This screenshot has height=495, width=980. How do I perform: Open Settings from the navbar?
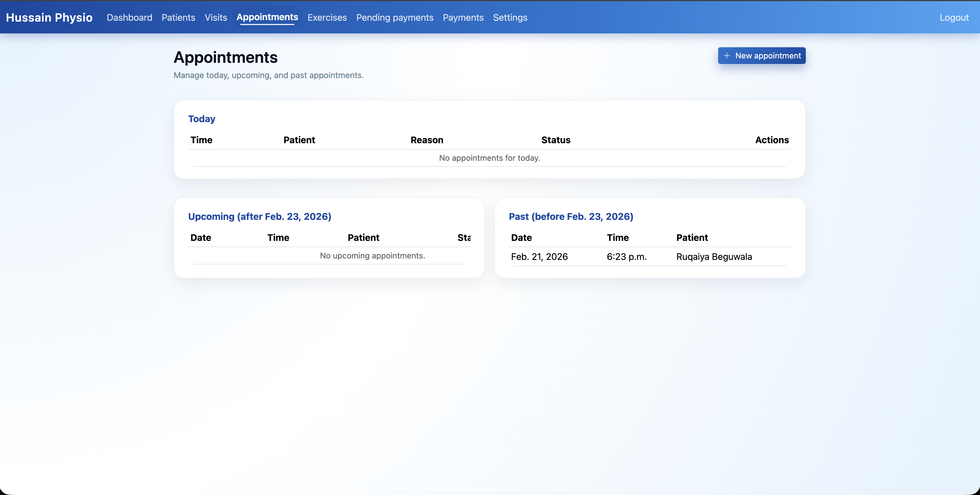point(510,18)
